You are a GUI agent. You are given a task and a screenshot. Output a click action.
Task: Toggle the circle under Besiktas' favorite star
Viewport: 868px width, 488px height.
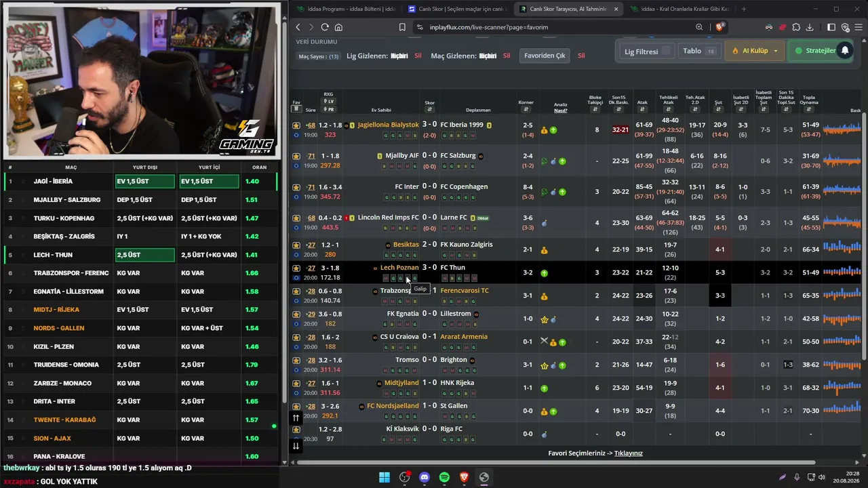296,254
